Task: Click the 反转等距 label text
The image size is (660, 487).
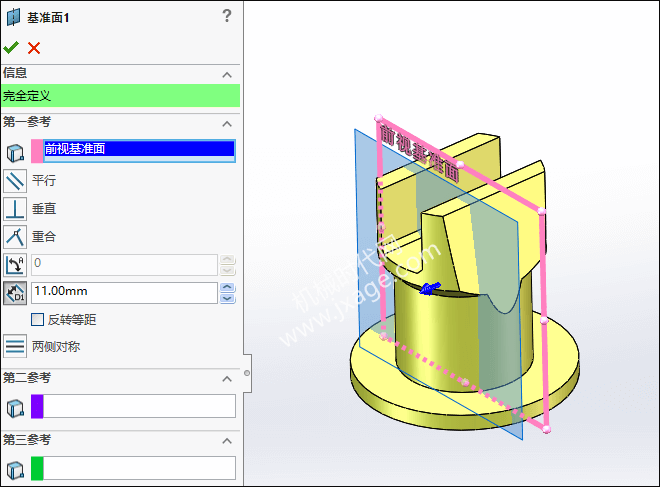Action: click(x=72, y=320)
